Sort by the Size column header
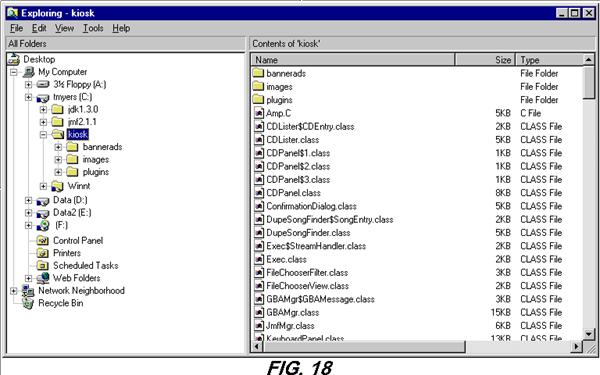 coord(485,60)
